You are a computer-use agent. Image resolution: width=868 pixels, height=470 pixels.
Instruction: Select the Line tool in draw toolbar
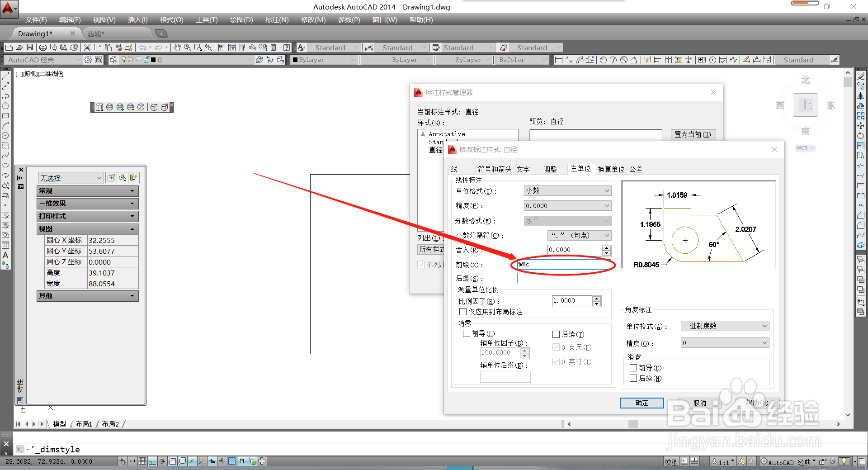(x=5, y=76)
